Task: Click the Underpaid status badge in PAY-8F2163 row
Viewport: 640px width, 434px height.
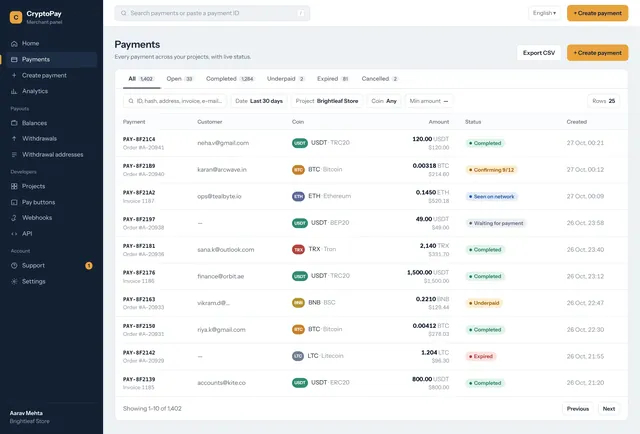Action: pyautogui.click(x=484, y=303)
